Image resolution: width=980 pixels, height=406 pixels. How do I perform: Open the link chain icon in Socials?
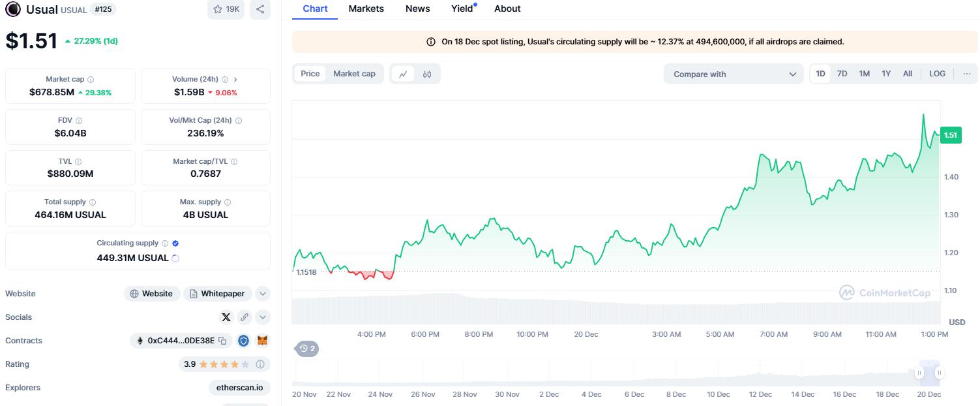point(245,317)
